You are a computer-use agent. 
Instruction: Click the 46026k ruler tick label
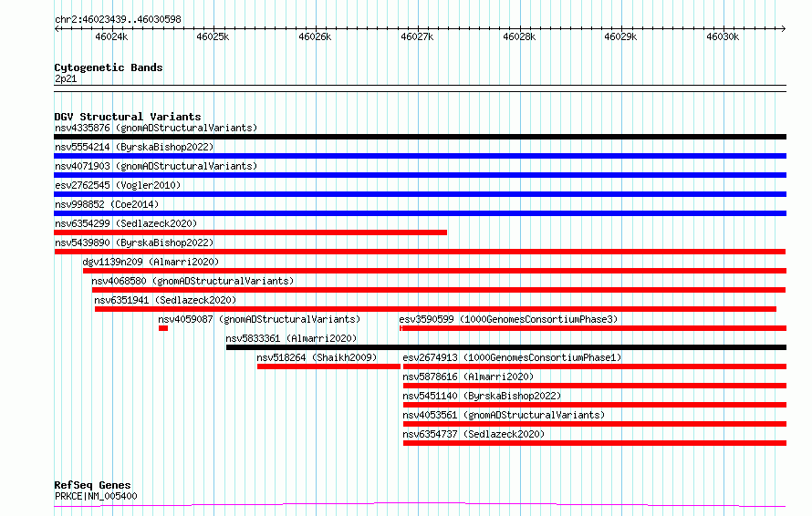[315, 36]
